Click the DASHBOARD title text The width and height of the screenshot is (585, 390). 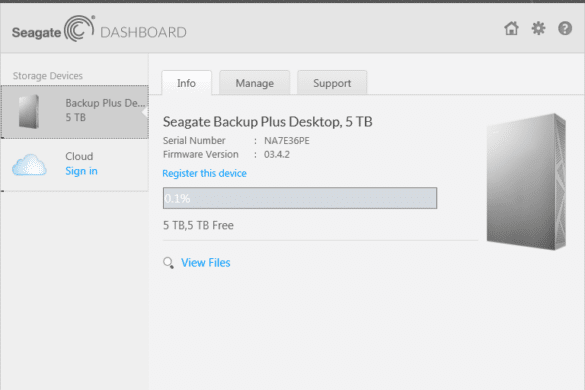click(143, 32)
